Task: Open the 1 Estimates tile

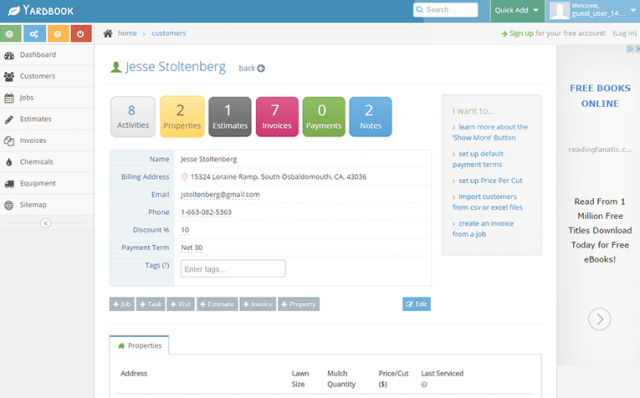Action: (x=230, y=117)
